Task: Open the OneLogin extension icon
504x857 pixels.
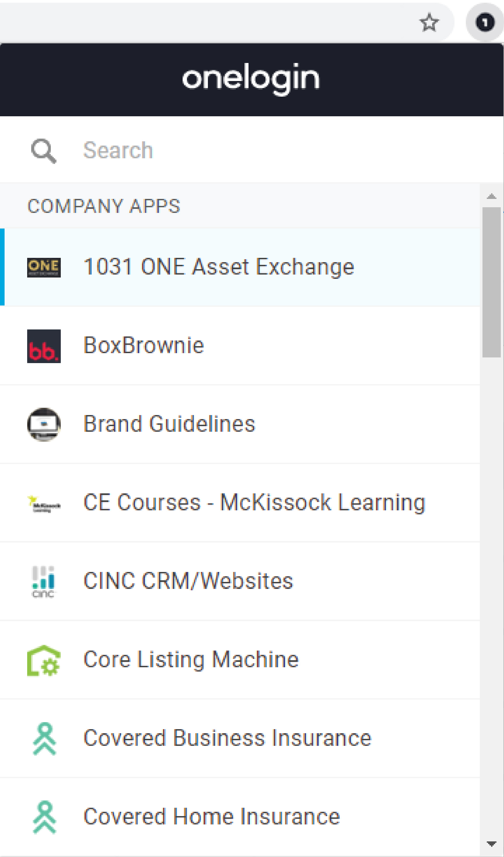Action: pos(485,22)
